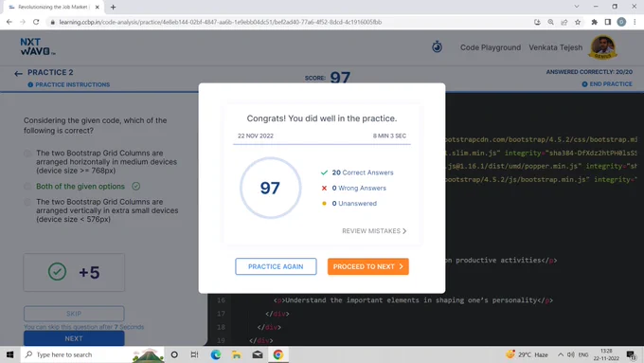Click the browser back arrow
Viewport: 644px width, 363px height.
(9, 22)
